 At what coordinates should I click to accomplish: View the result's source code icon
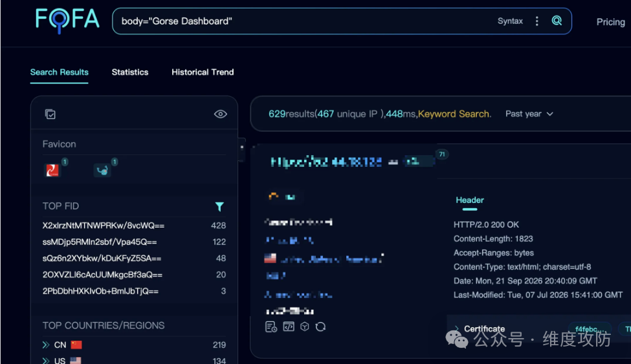click(289, 327)
